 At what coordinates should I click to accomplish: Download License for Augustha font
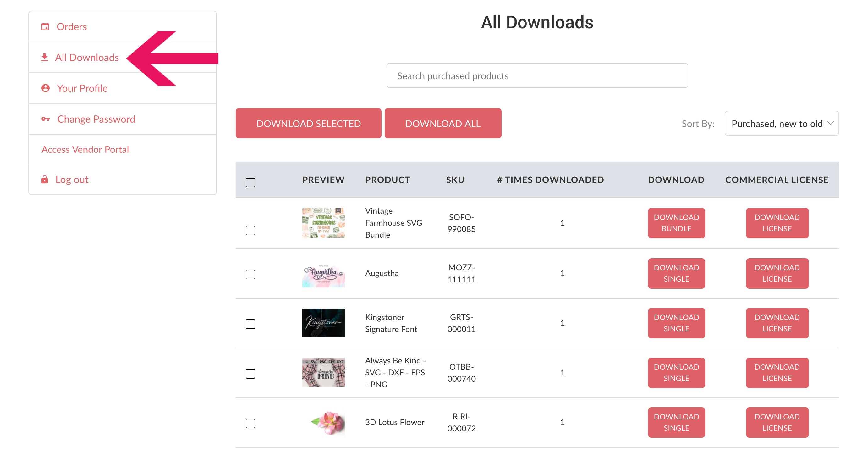tap(777, 273)
